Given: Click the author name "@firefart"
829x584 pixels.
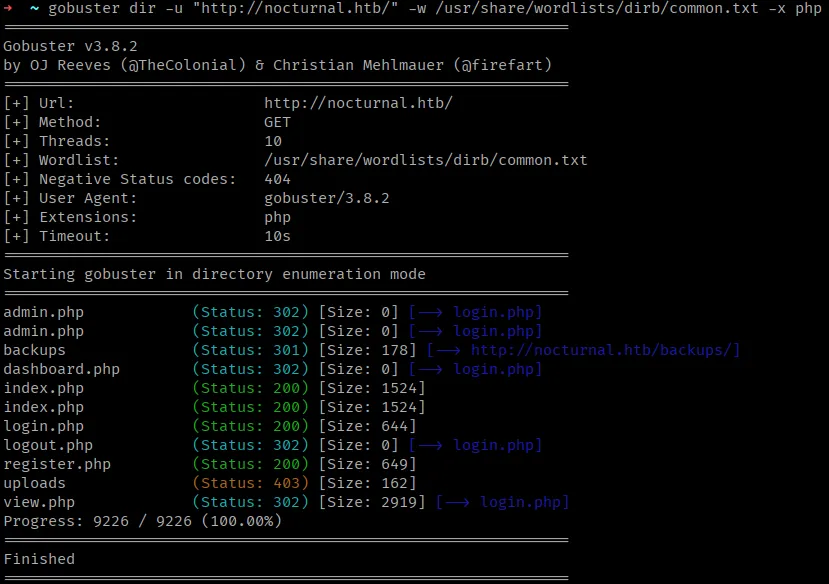Looking at the screenshot, I should pos(502,65).
